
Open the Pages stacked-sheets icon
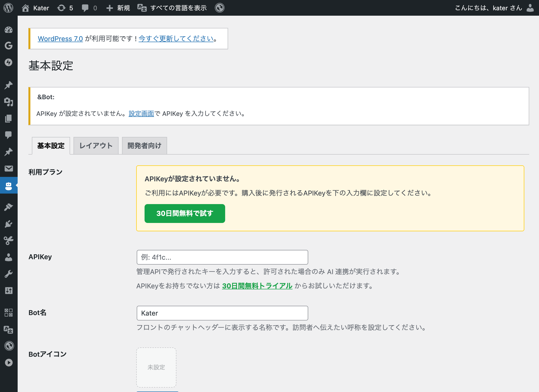tap(9, 119)
